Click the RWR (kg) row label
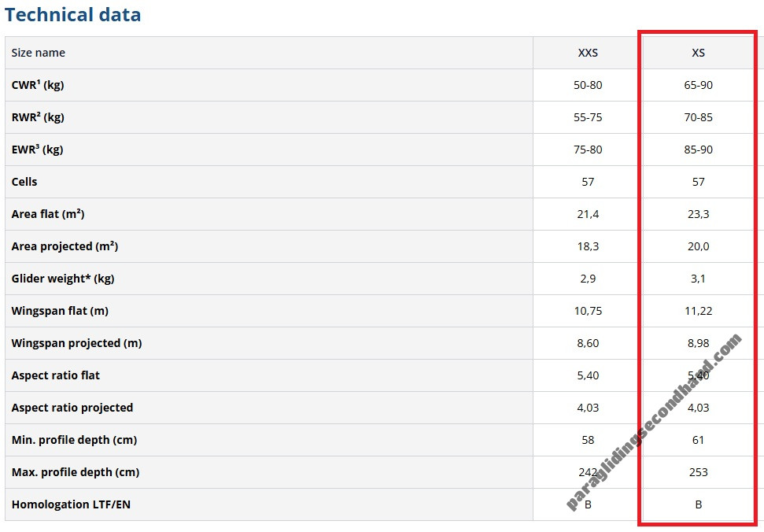The width and height of the screenshot is (764, 532). coord(38,117)
